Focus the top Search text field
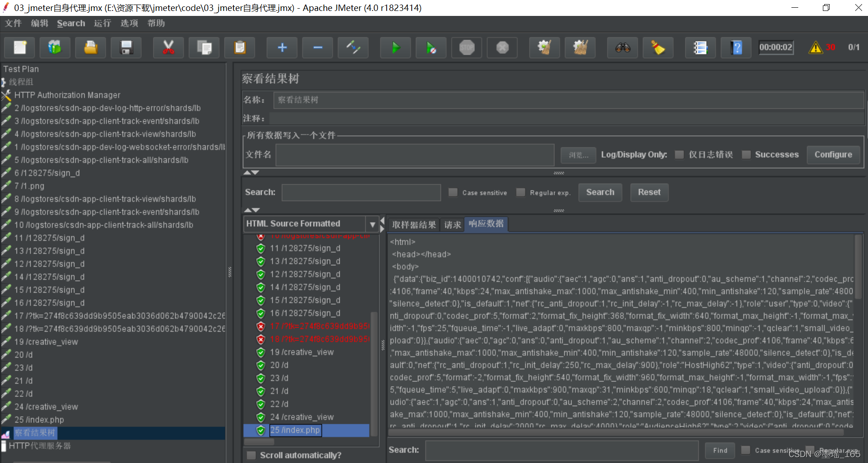The image size is (868, 463). 361,192
